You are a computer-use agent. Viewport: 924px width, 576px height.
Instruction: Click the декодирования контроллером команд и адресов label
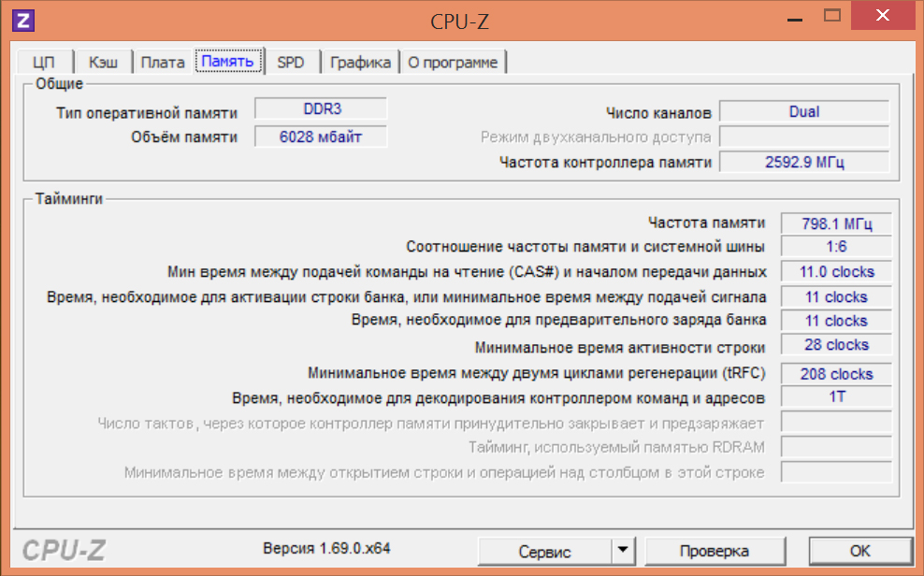498,398
